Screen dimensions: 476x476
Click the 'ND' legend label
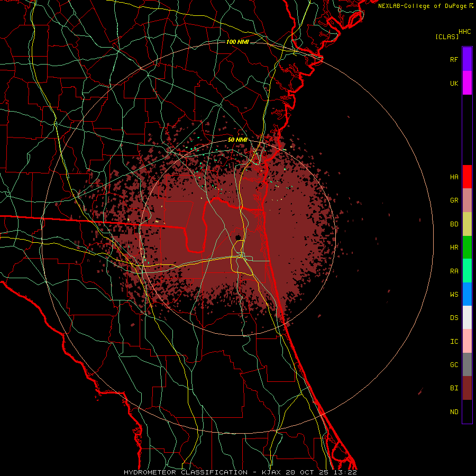point(454,412)
